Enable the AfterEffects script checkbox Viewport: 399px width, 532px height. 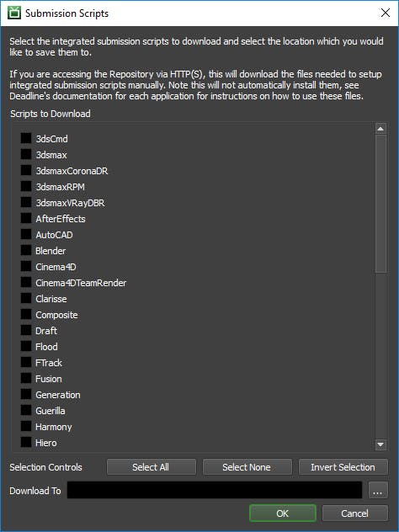point(26,218)
